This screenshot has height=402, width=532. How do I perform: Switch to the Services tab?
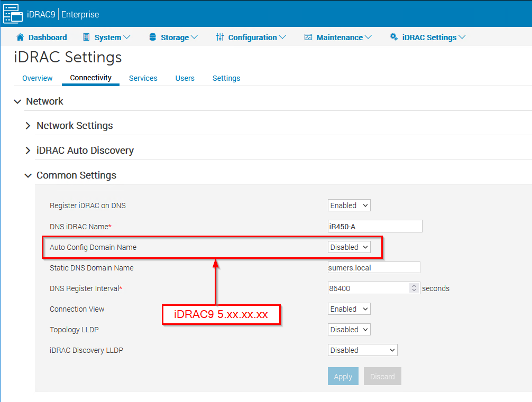pos(143,78)
